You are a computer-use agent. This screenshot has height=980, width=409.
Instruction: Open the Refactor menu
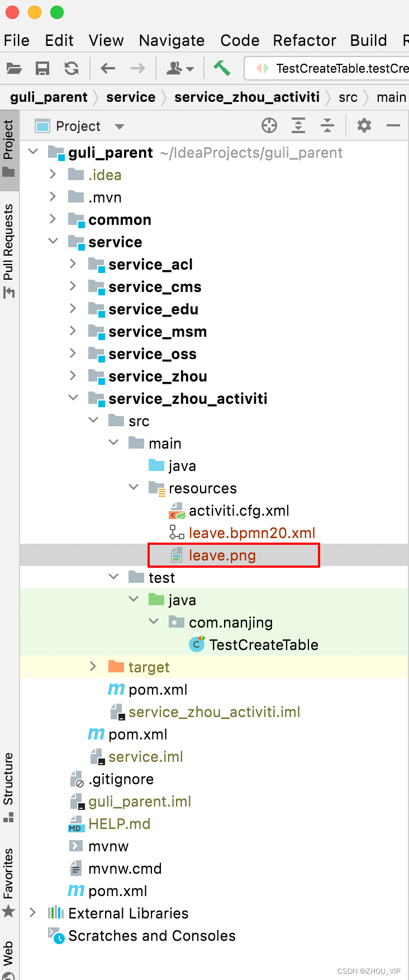tap(305, 40)
